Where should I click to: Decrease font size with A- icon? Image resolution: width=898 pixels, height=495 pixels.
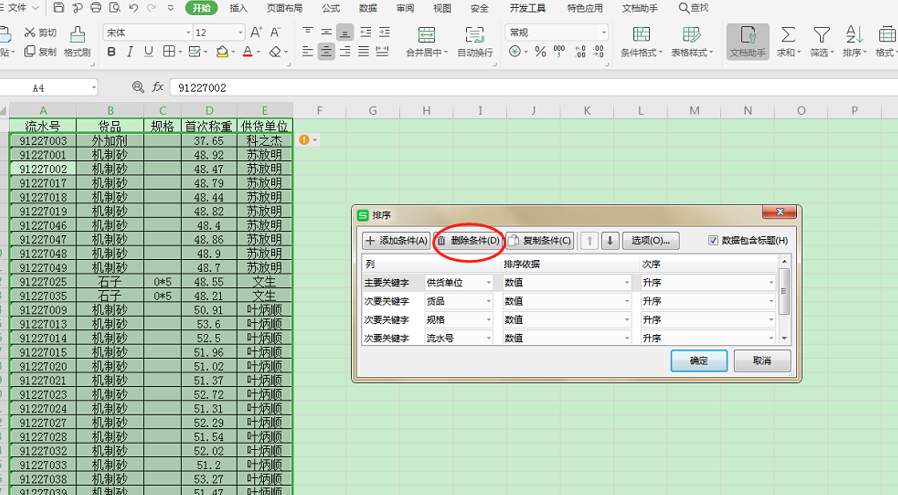275,32
